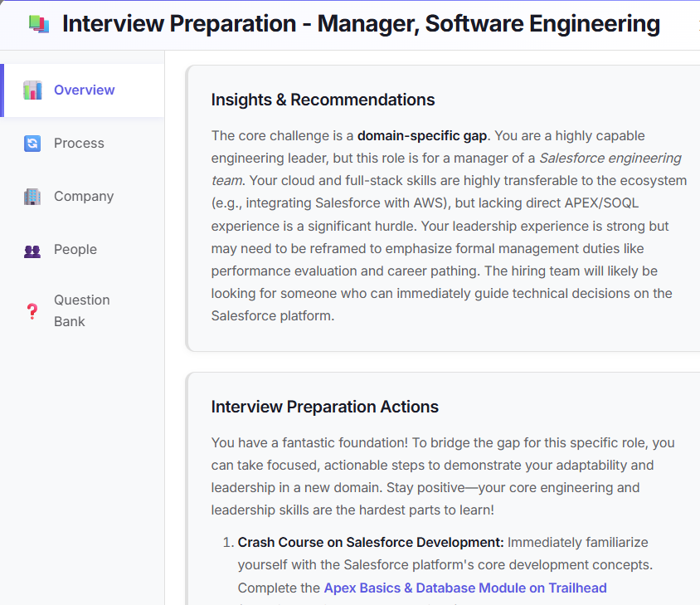This screenshot has height=605, width=700.
Task: Follow the Apex Basics & Database Module link
Action: [465, 588]
